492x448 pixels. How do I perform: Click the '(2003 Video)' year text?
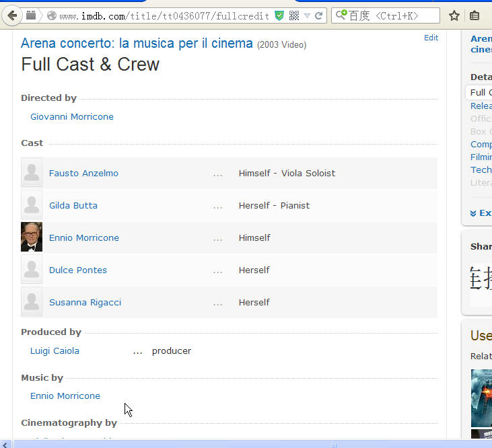pos(282,45)
